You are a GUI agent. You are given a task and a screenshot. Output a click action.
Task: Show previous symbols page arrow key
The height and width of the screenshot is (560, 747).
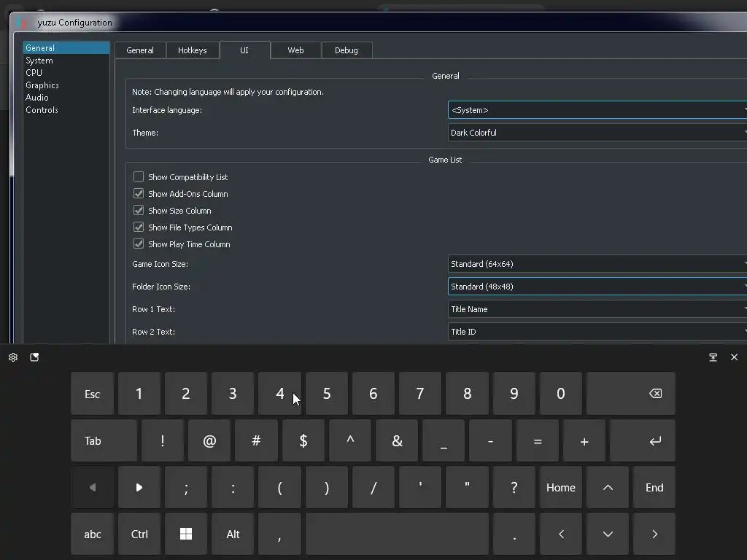(x=93, y=487)
